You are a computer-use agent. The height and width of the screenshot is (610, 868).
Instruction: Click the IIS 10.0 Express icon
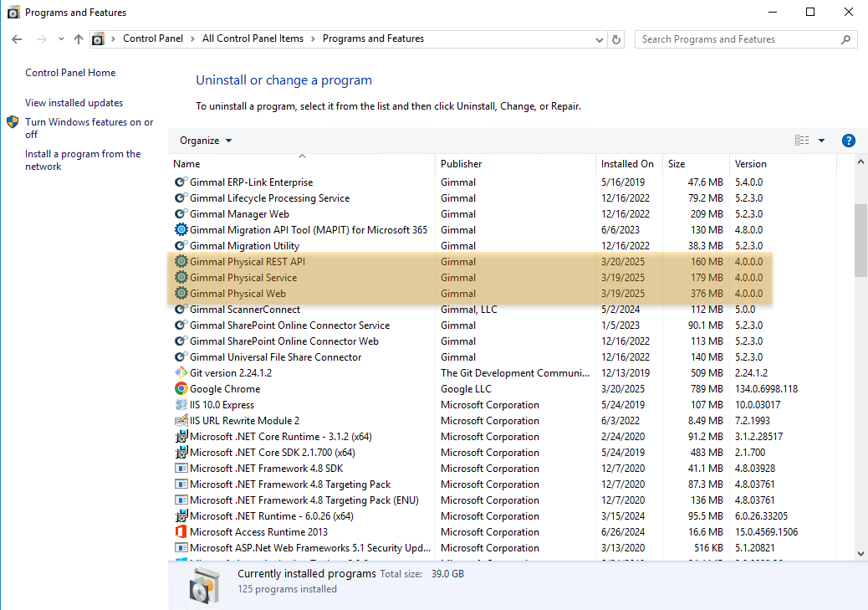coord(181,405)
